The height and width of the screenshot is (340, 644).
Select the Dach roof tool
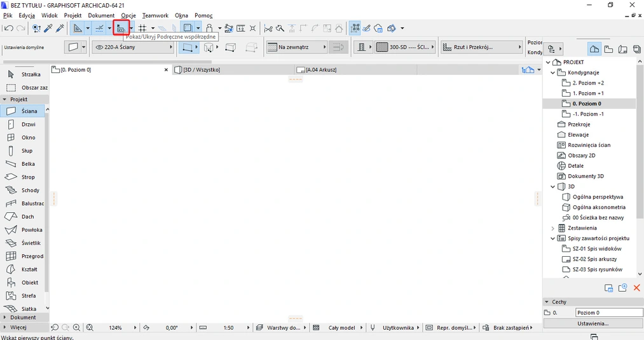click(x=23, y=217)
